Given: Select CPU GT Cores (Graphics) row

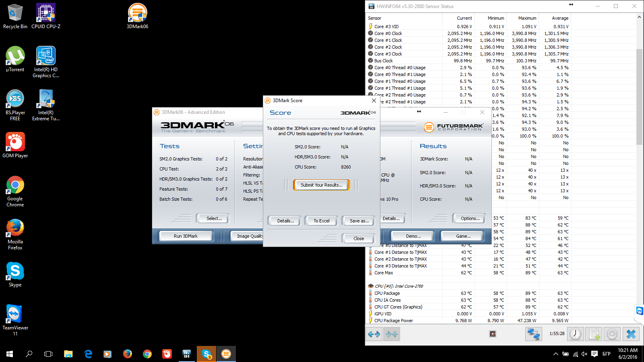Looking at the screenshot, I should pyautogui.click(x=469, y=307).
